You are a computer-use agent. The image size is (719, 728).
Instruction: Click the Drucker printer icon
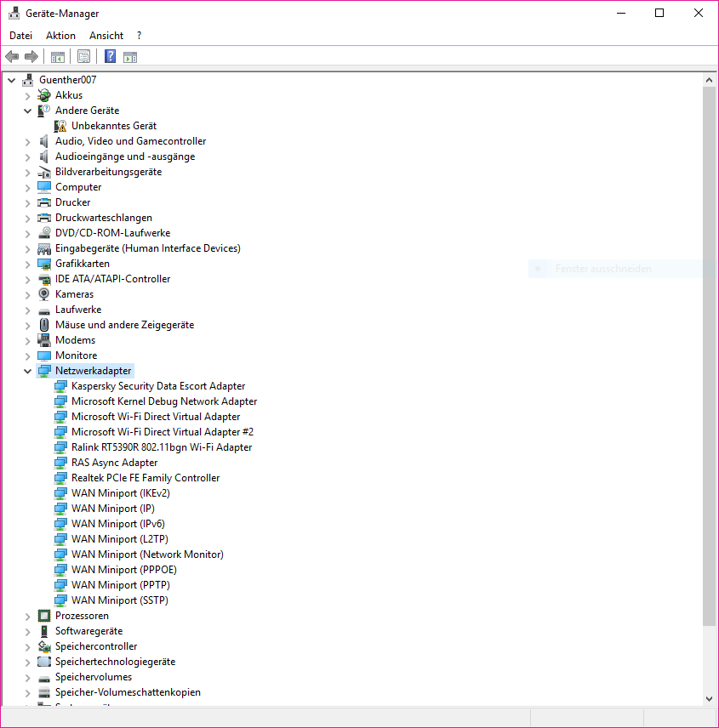(44, 202)
